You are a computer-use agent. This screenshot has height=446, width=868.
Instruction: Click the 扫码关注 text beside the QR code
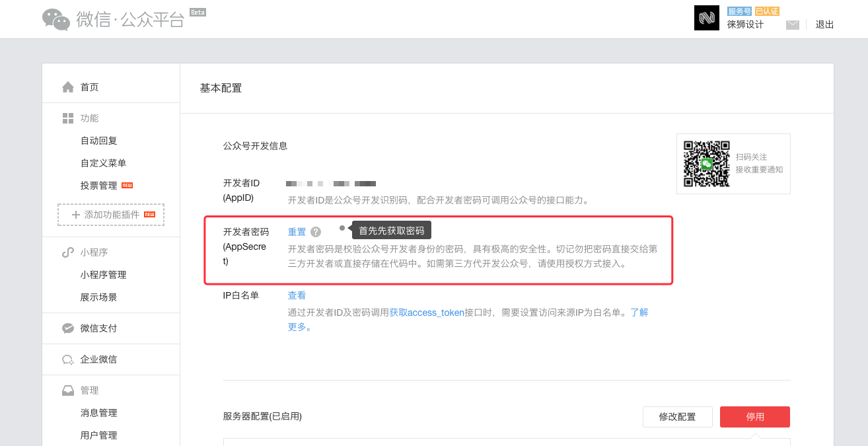point(752,157)
